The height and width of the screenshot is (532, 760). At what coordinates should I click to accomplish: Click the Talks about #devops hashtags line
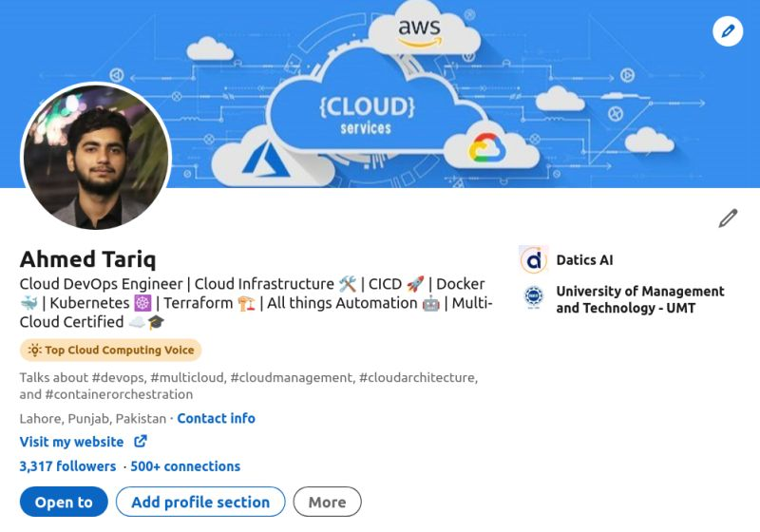tap(249, 386)
